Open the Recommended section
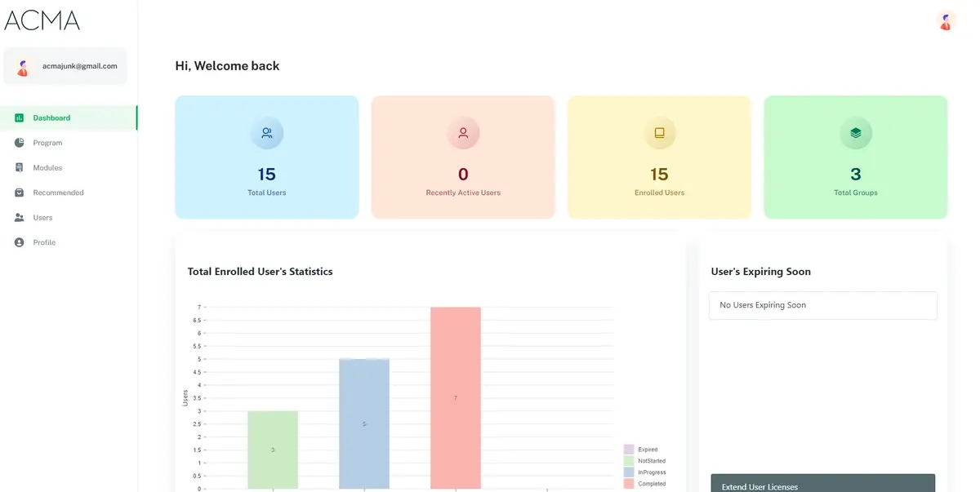 click(69, 193)
